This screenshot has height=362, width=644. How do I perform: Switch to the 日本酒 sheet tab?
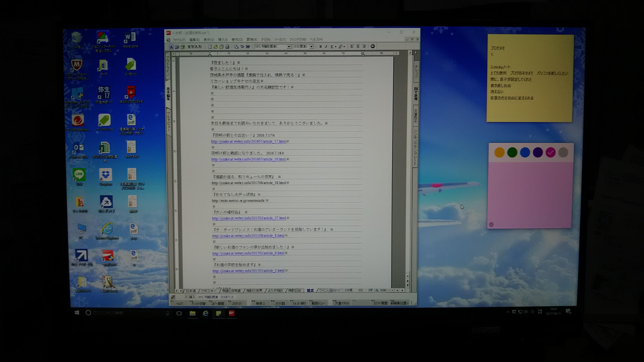point(191,291)
